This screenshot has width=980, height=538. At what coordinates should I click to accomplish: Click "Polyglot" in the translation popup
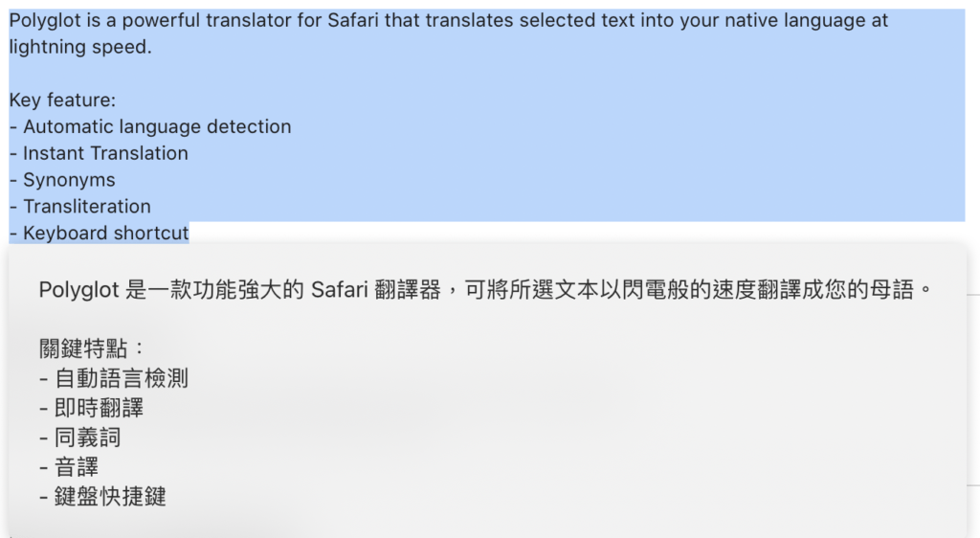[78, 290]
